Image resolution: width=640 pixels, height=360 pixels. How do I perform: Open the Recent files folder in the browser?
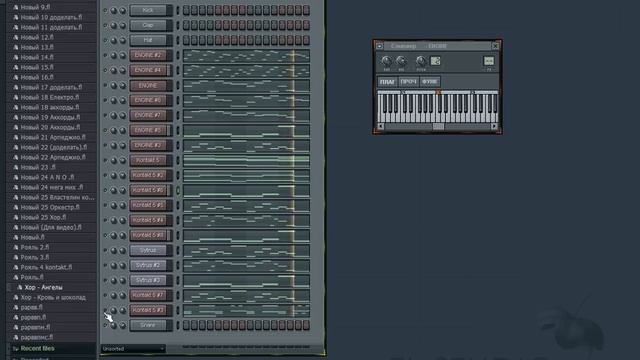tap(37, 348)
